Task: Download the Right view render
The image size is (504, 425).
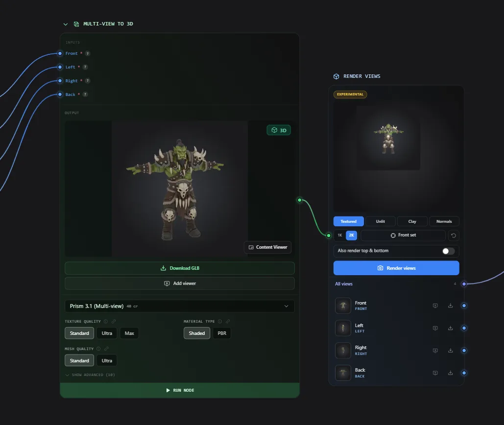Action: (x=450, y=351)
